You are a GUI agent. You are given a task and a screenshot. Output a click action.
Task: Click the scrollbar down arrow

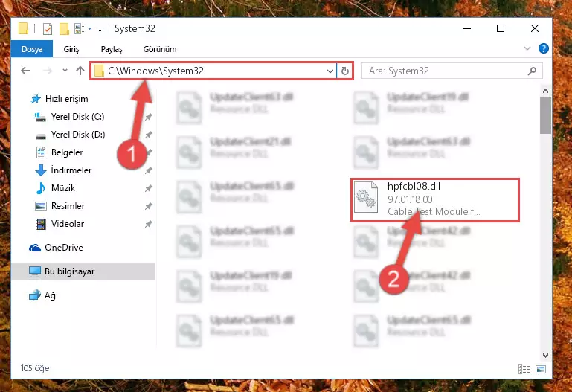tap(545, 355)
